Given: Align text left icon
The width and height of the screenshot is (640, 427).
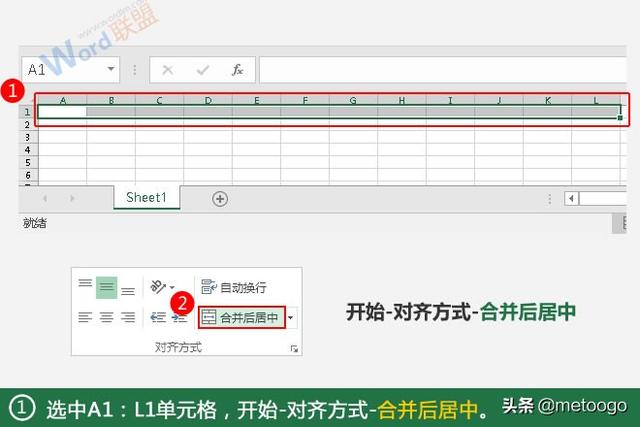Looking at the screenshot, I should coord(85,317).
